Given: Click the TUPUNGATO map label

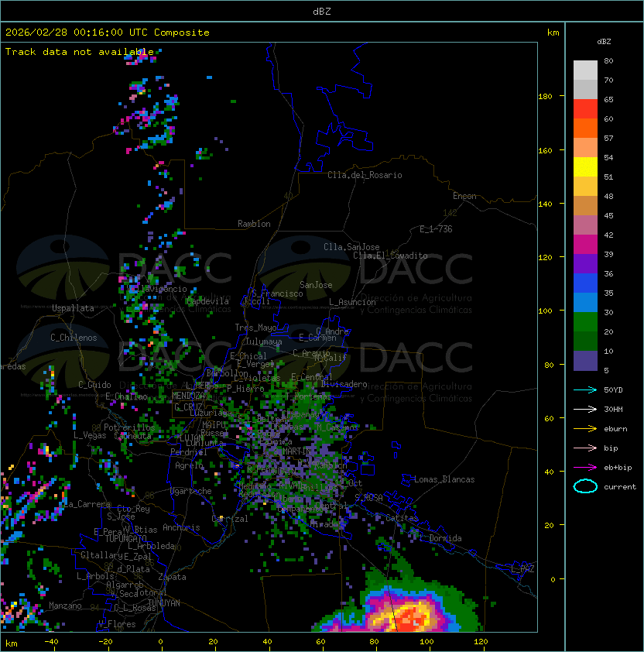Looking at the screenshot, I should [125, 538].
